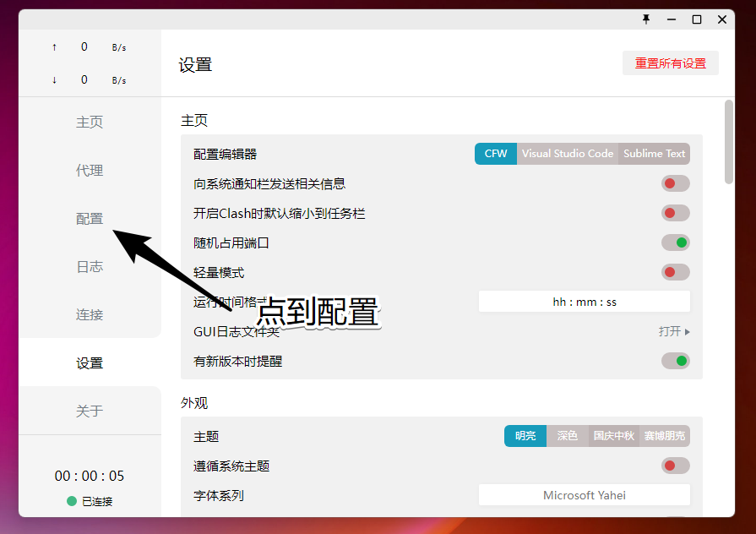Toggle system notification bar messages
Image resolution: width=756 pixels, height=534 pixels.
[x=675, y=183]
